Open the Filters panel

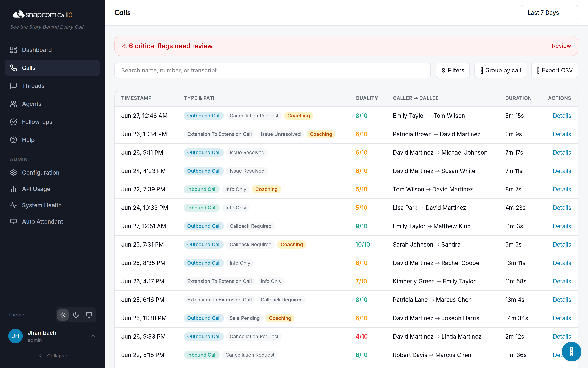point(452,70)
